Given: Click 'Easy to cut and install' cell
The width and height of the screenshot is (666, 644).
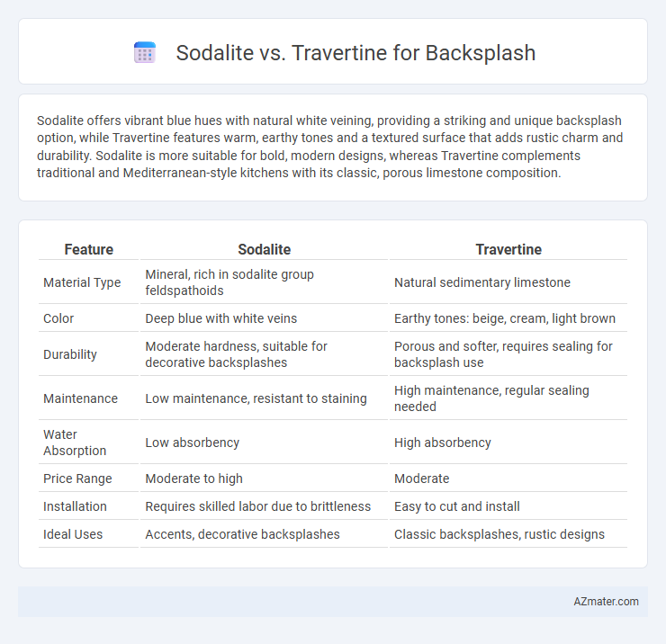Looking at the screenshot, I should click(x=456, y=506).
